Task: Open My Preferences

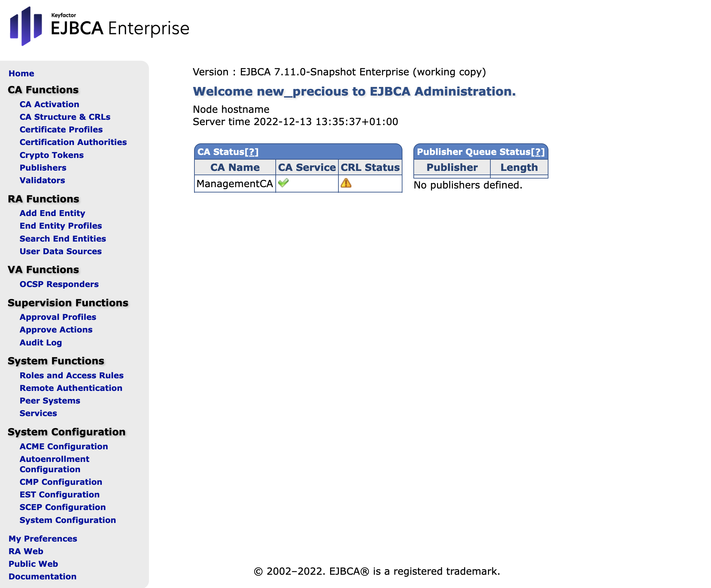Action: pyautogui.click(x=43, y=539)
